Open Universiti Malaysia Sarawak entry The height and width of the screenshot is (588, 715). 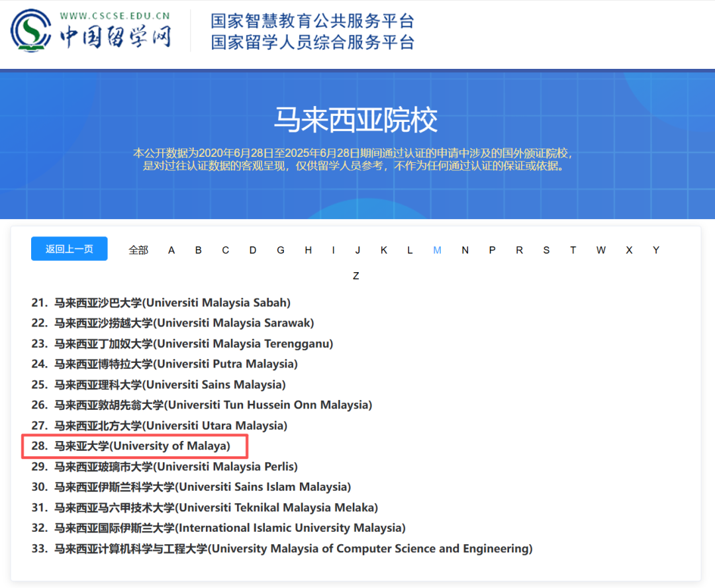pyautogui.click(x=173, y=323)
